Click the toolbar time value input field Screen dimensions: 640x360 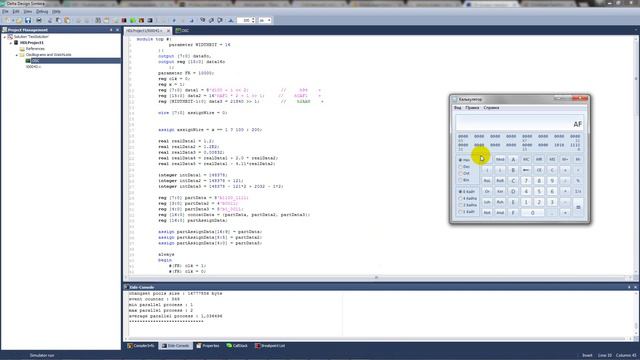[x=244, y=20]
